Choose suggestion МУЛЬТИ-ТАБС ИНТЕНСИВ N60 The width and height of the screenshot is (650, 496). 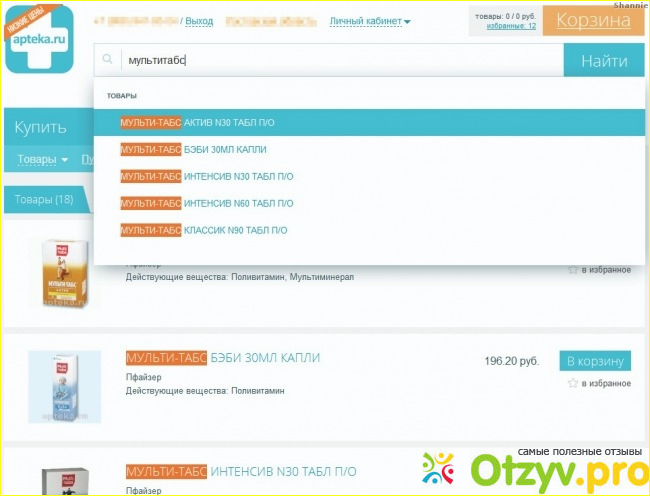206,203
